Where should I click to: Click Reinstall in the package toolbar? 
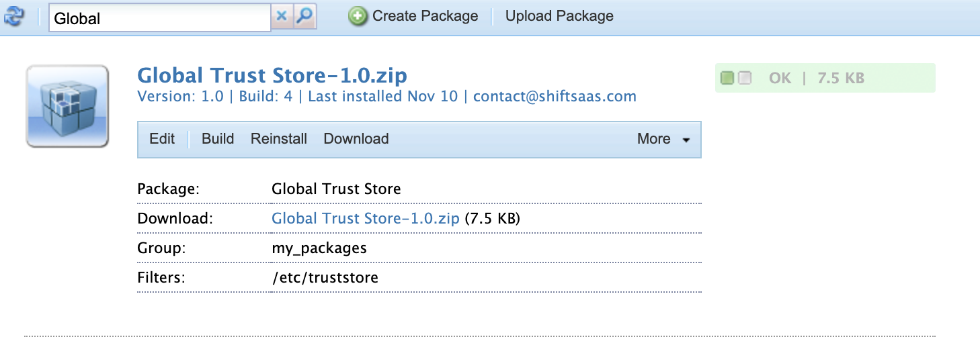(x=279, y=139)
